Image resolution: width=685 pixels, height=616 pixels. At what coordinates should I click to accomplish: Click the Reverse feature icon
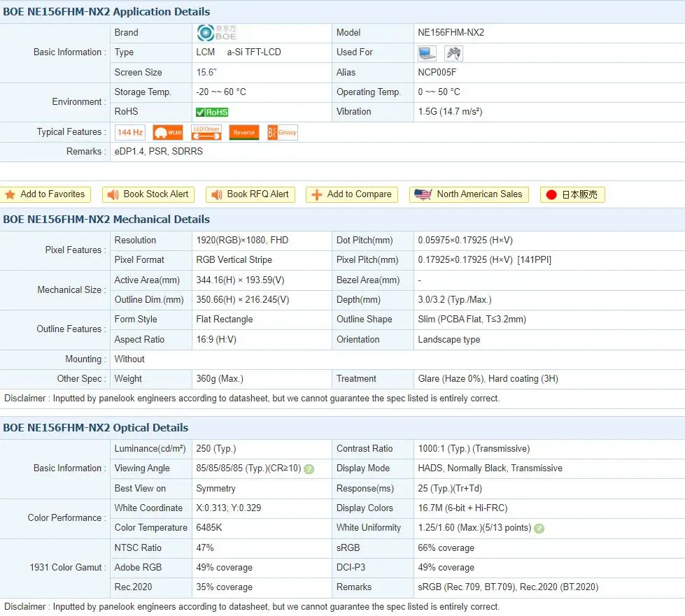click(243, 132)
